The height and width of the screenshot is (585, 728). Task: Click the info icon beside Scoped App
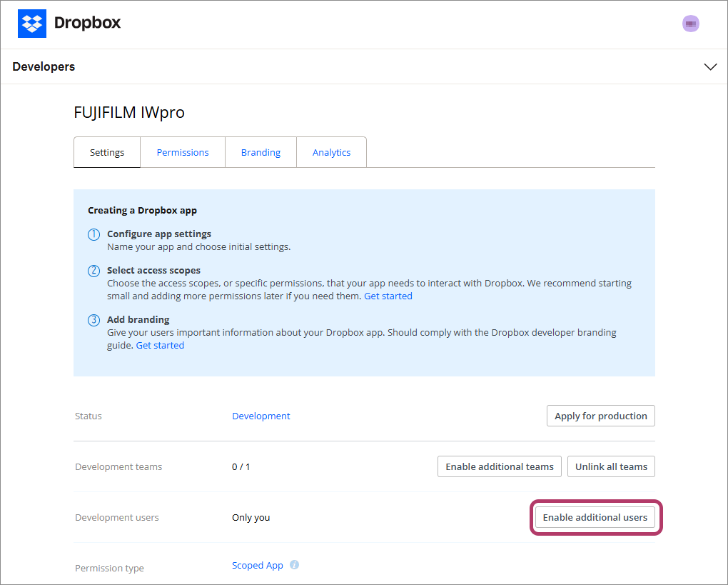(x=294, y=565)
